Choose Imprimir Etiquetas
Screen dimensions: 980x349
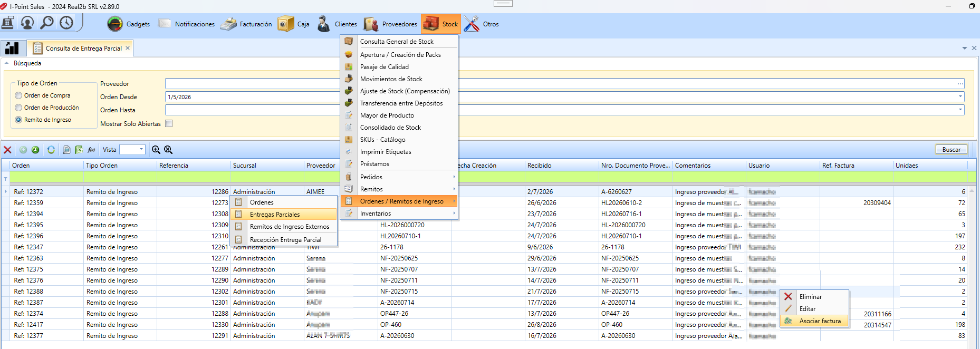tap(399, 152)
